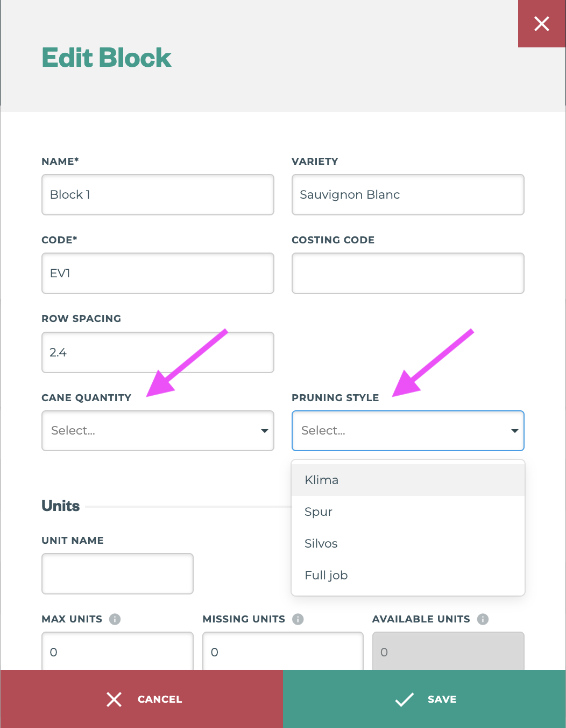
Task: Open the Cane Quantity select box
Action: click(x=151, y=431)
